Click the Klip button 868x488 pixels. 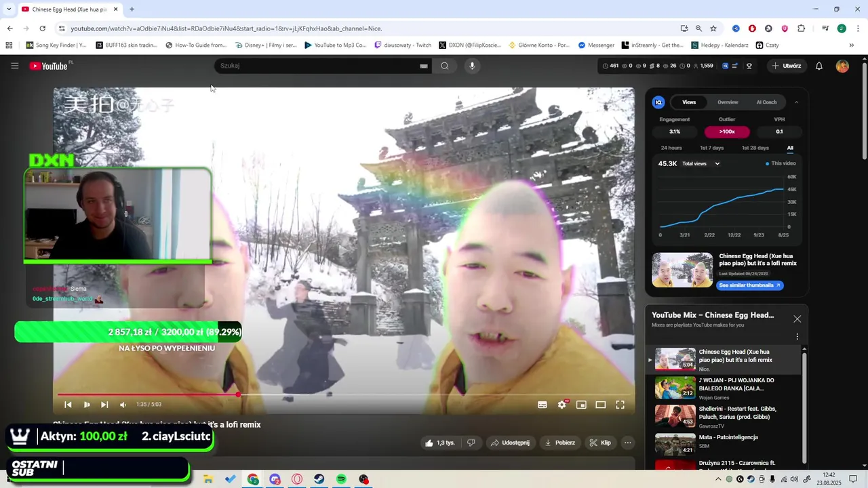600,443
